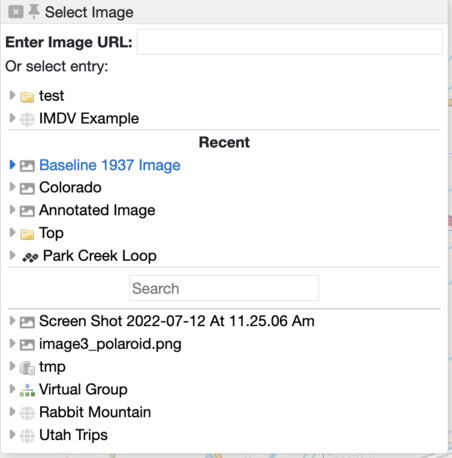Expand the Colorado entry arrow

tap(12, 187)
